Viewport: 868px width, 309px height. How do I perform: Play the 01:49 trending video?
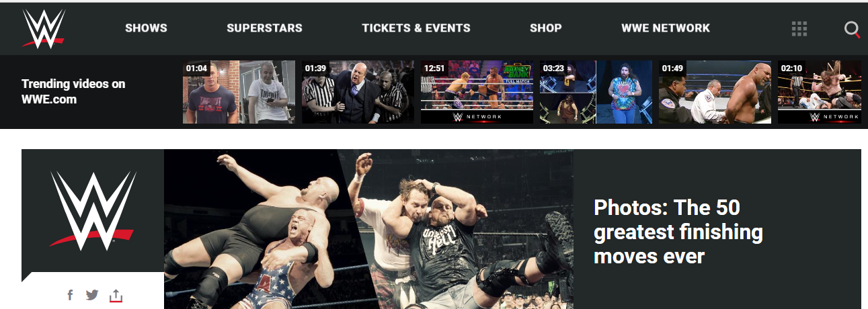(x=715, y=92)
